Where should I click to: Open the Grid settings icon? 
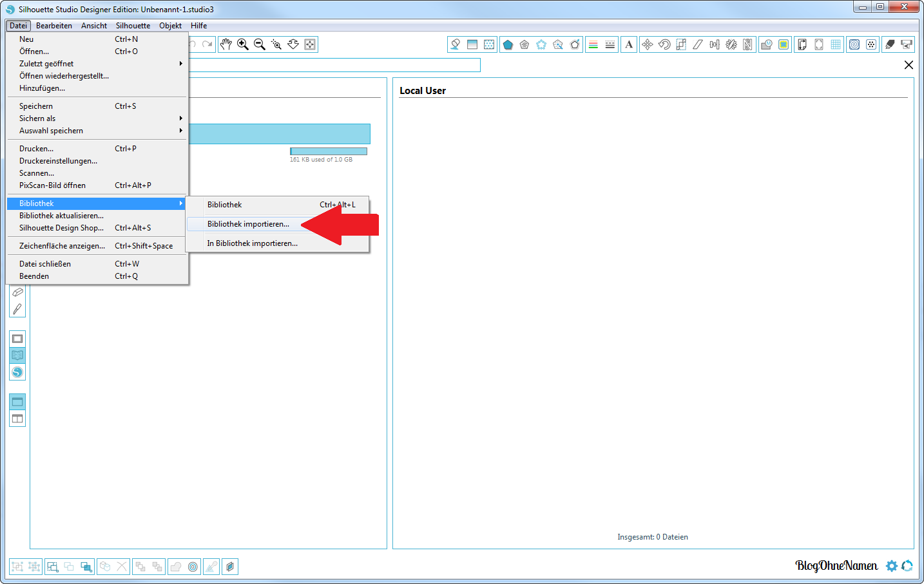836,44
